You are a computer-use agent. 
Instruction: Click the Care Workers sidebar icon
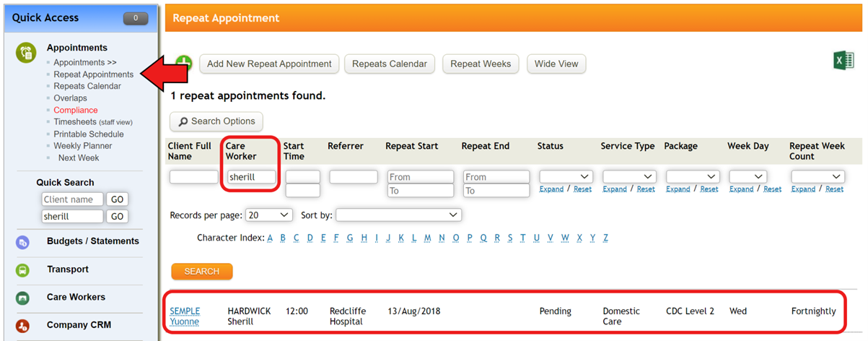[x=23, y=298]
